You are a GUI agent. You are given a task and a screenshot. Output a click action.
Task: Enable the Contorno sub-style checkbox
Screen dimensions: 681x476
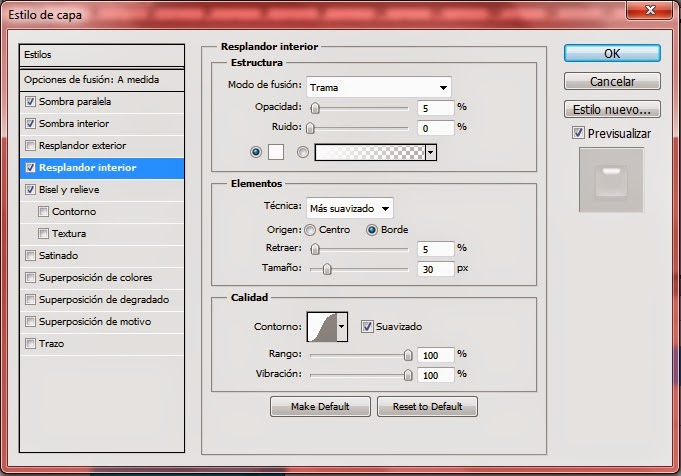(x=43, y=212)
